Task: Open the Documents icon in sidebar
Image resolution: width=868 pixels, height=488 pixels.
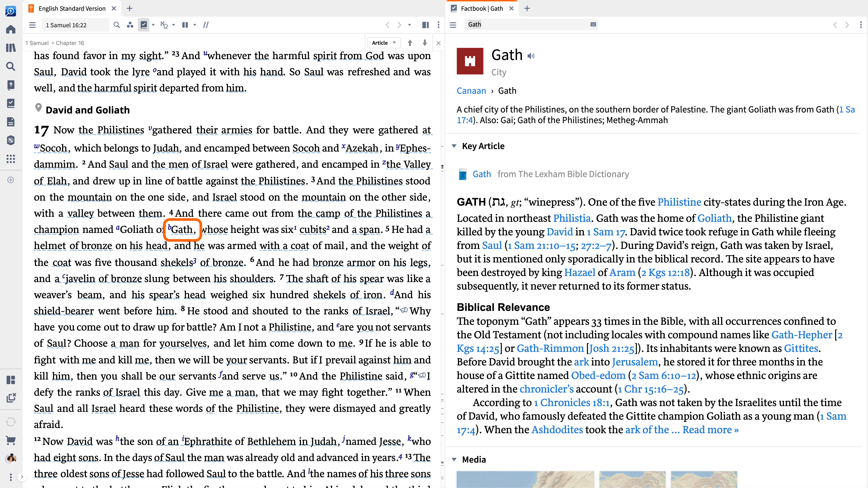Action: coord(11,122)
